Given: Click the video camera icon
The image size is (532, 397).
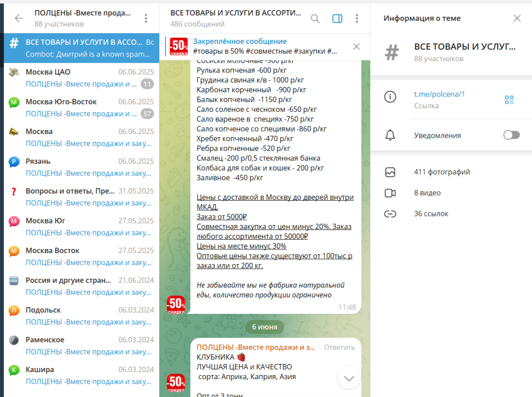Looking at the screenshot, I should click(390, 193).
